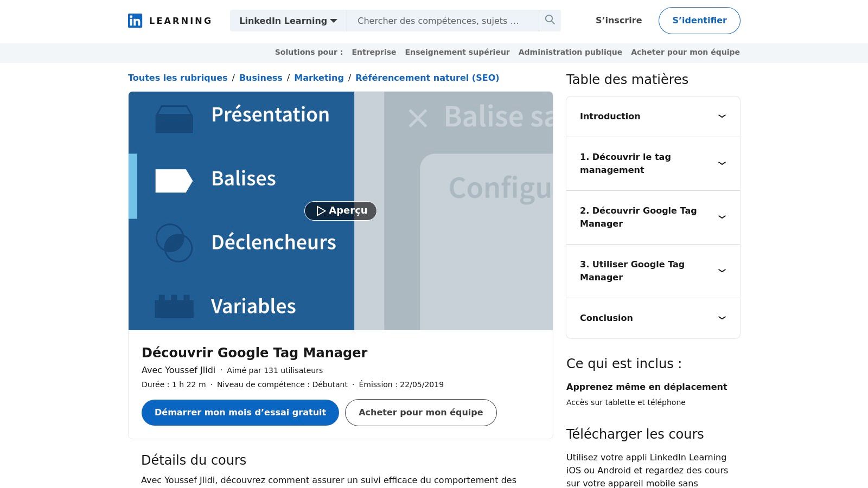Viewport: 868px width, 488px height.
Task: Click the LinkedIn Learning logo icon
Action: (135, 20)
